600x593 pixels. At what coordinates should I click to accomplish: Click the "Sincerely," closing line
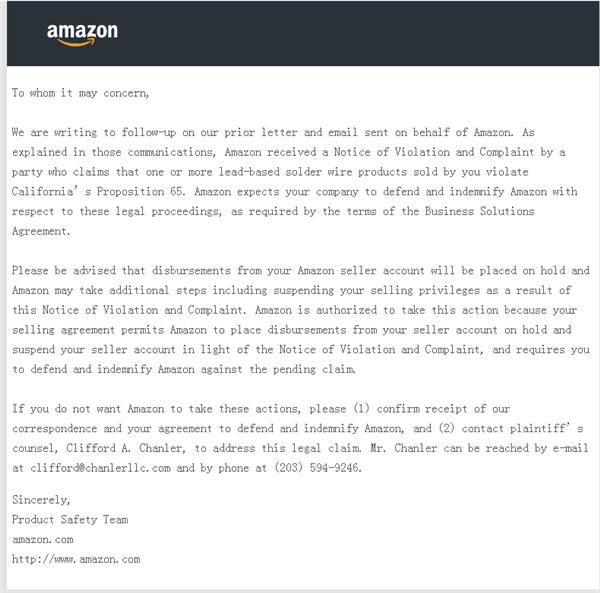pyautogui.click(x=41, y=500)
